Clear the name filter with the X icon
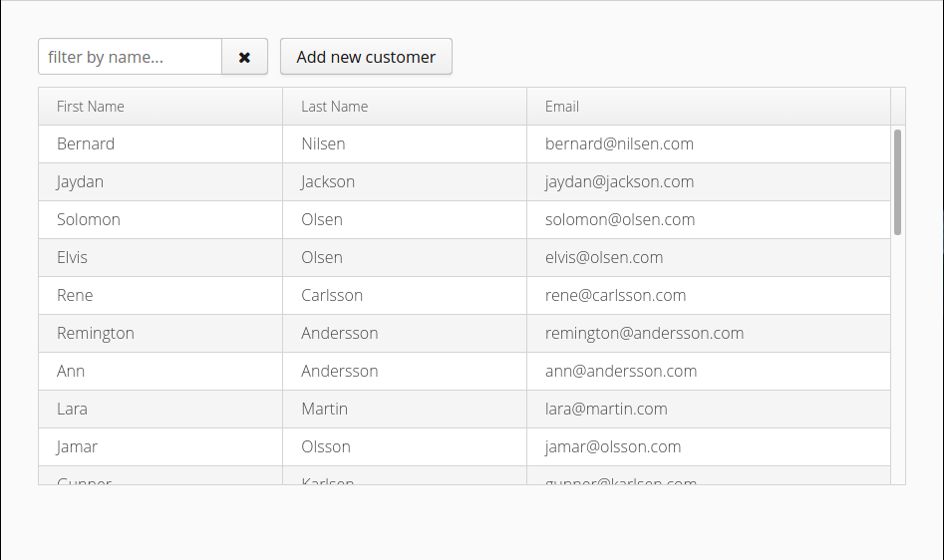 point(244,57)
